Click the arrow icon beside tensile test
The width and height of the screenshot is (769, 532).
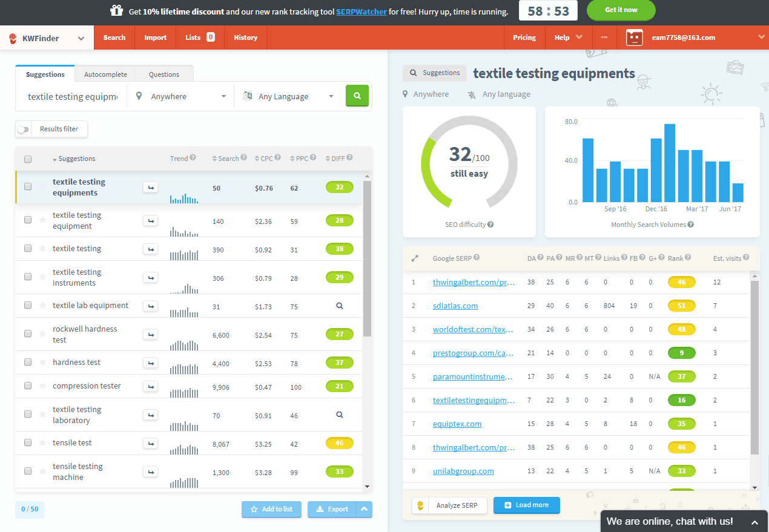tap(151, 443)
